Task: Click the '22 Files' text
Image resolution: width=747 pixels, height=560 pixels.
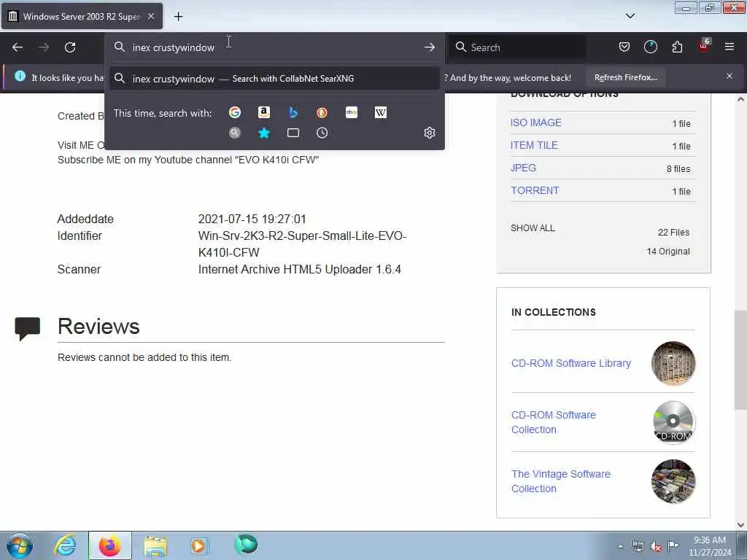Action: pos(673,233)
